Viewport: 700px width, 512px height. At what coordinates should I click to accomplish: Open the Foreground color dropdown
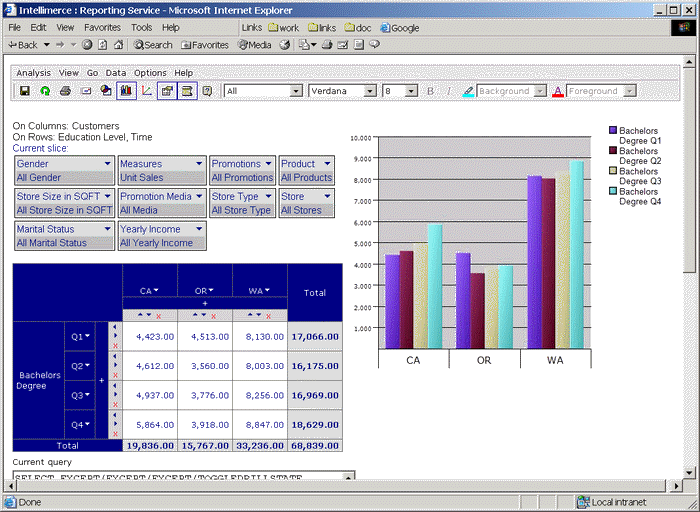[x=629, y=91]
